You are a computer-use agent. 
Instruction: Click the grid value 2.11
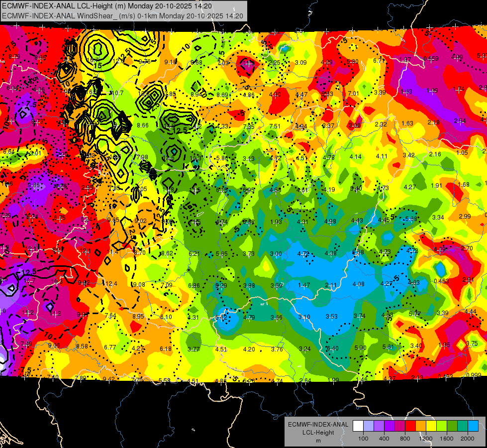coord(331,285)
